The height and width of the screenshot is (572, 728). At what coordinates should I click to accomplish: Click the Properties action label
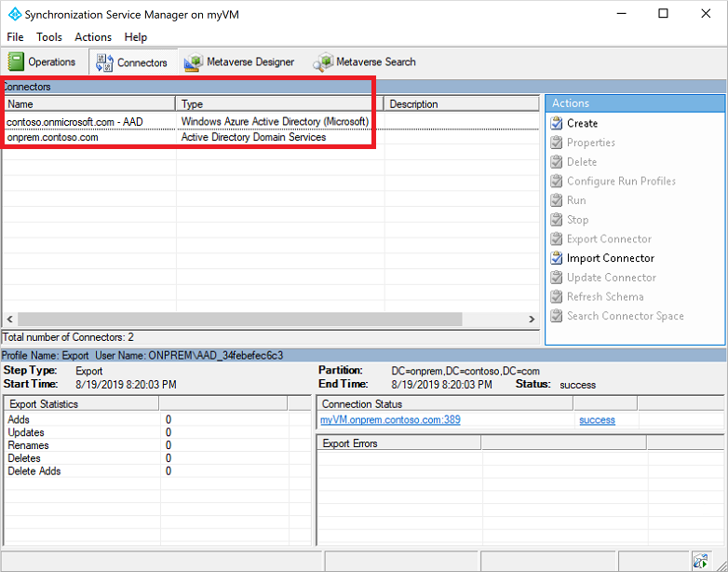coord(591,143)
